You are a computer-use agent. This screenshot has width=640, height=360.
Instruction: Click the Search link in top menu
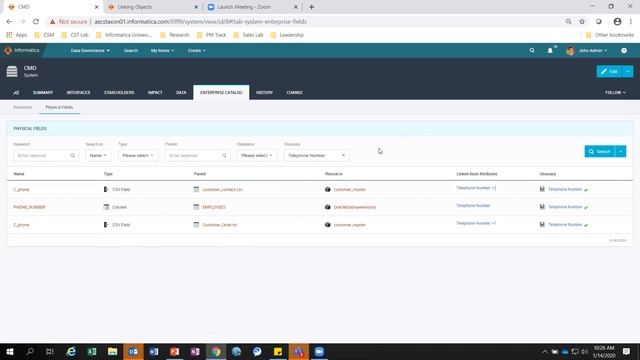131,51
